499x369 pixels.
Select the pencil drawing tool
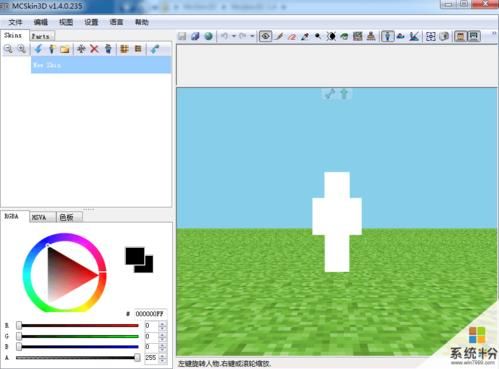tap(279, 36)
